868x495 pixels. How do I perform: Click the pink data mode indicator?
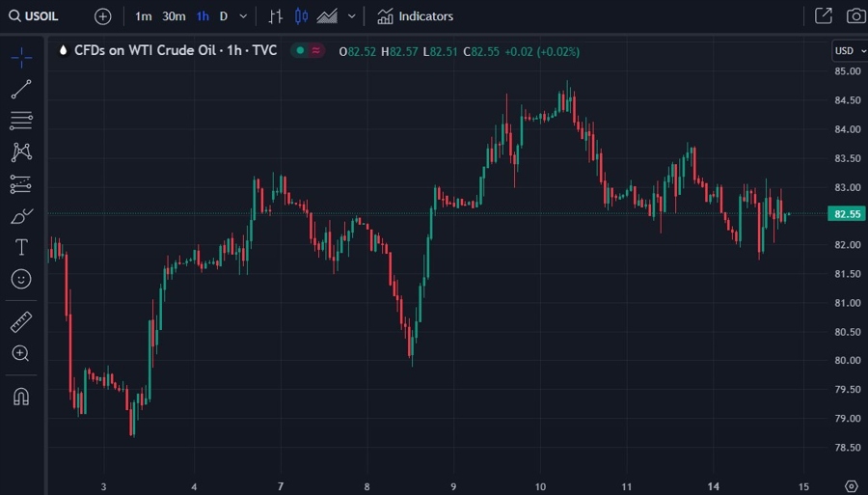point(316,51)
